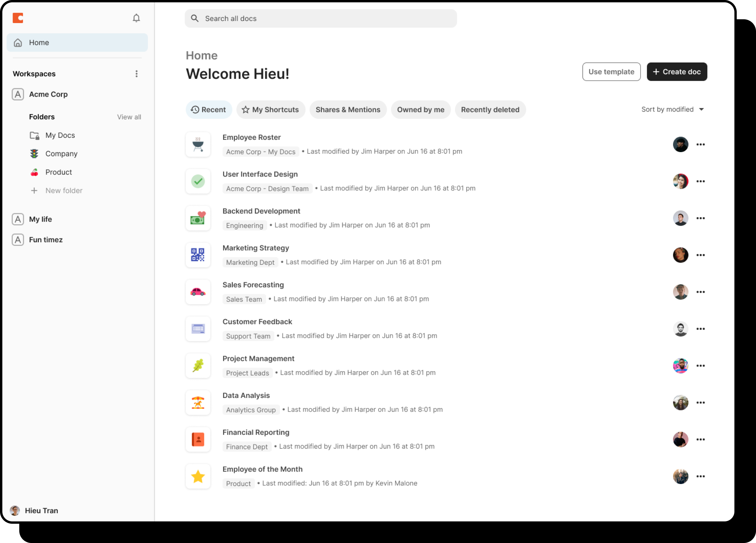Click the Create doc button
The image size is (756, 543).
pyautogui.click(x=677, y=72)
